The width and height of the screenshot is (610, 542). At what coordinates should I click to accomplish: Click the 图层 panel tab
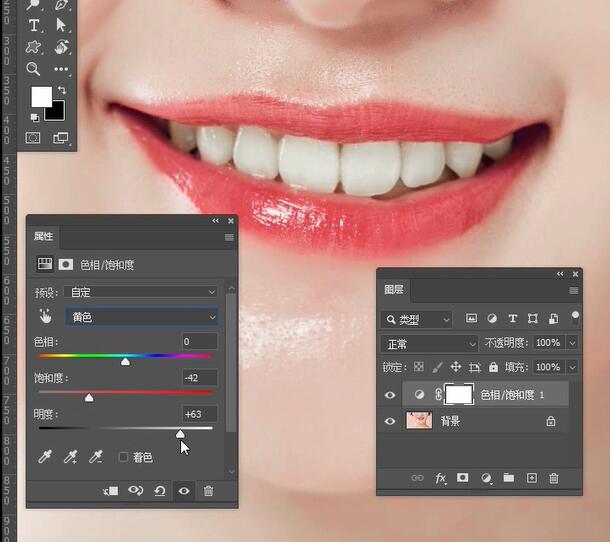point(394,290)
